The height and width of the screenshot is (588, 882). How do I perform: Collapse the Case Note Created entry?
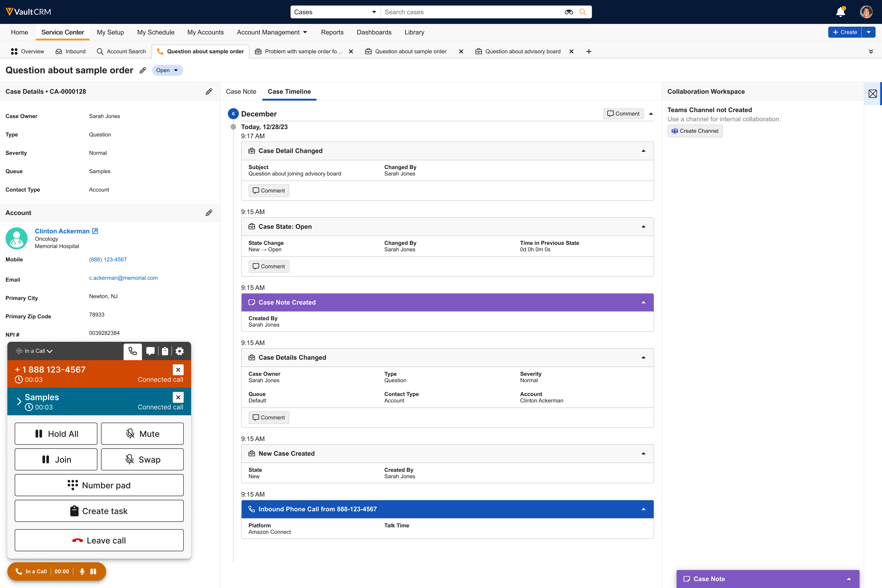[x=644, y=303]
